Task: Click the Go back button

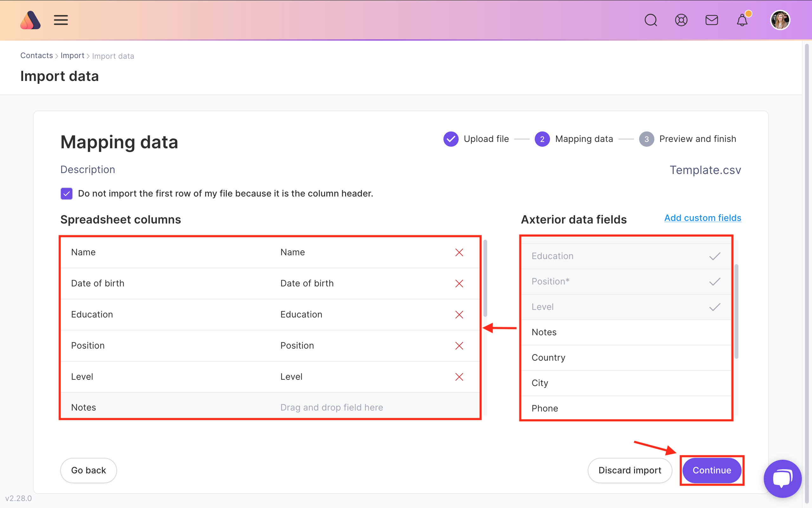Action: coord(88,470)
